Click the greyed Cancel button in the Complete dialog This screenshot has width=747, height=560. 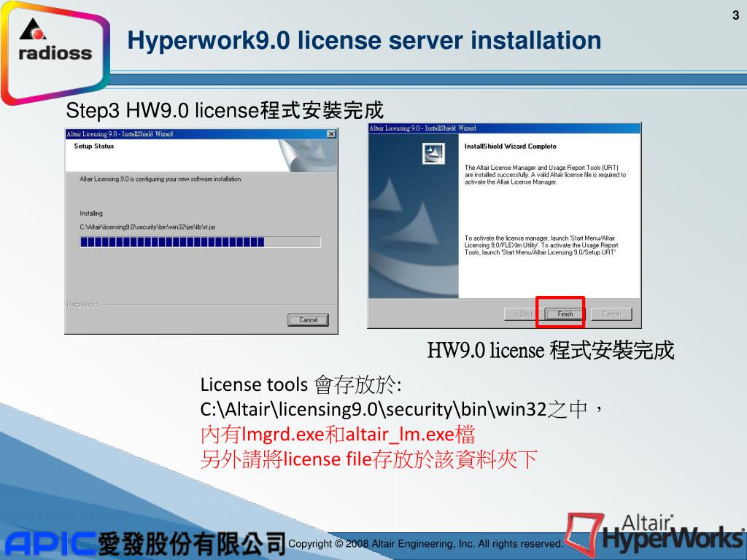612,314
